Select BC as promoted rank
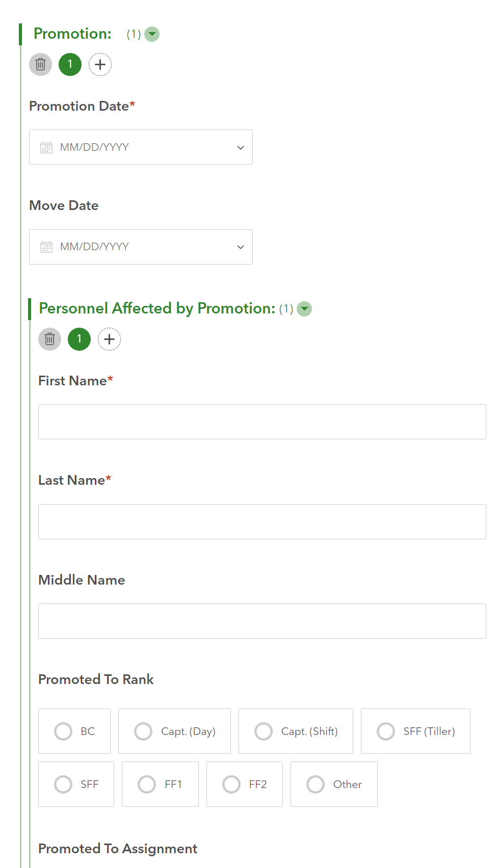The height and width of the screenshot is (868, 497). [x=64, y=731]
